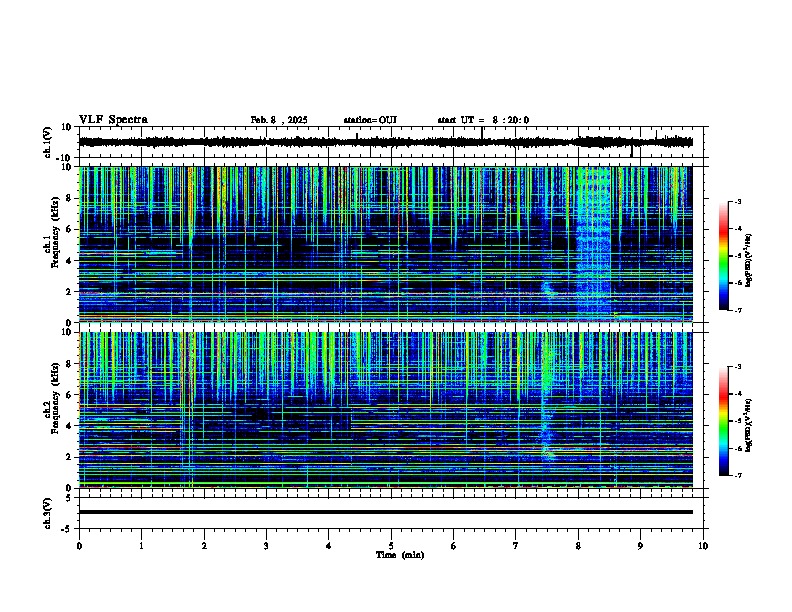Click the "start UT = 8 :20: 0" text
792x612 pixels.
pos(483,120)
